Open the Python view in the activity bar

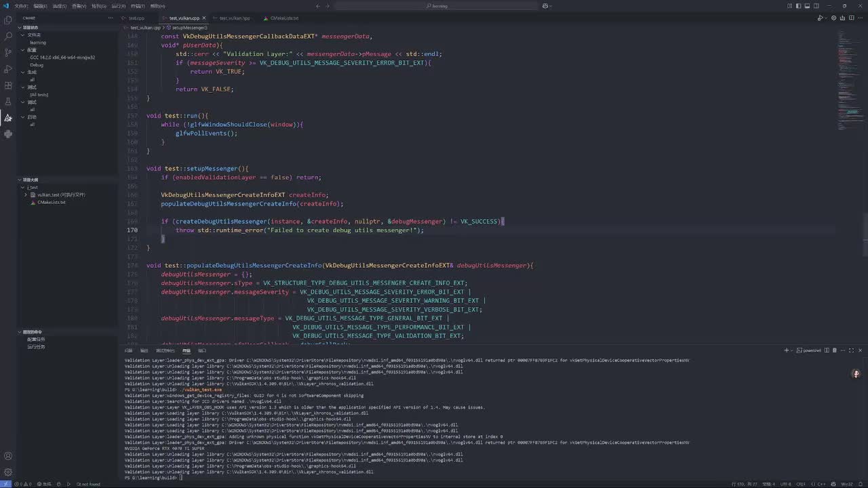click(8, 134)
